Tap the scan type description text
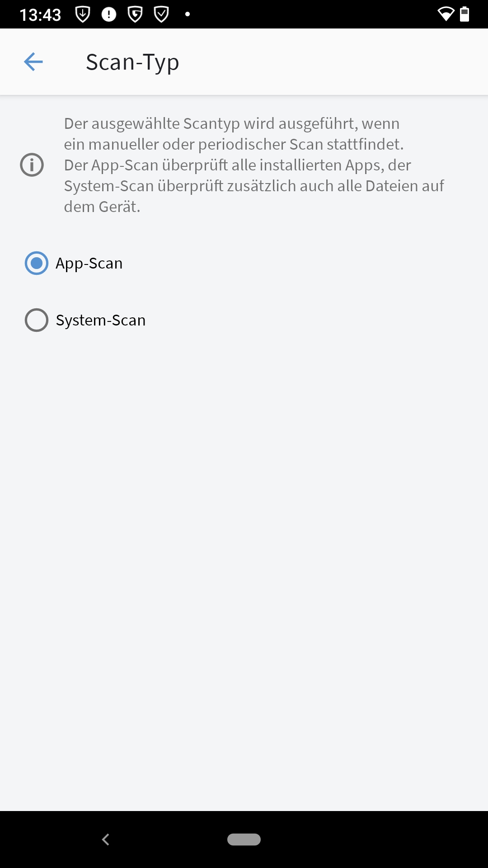Viewport: 488px width, 868px height. [x=253, y=165]
